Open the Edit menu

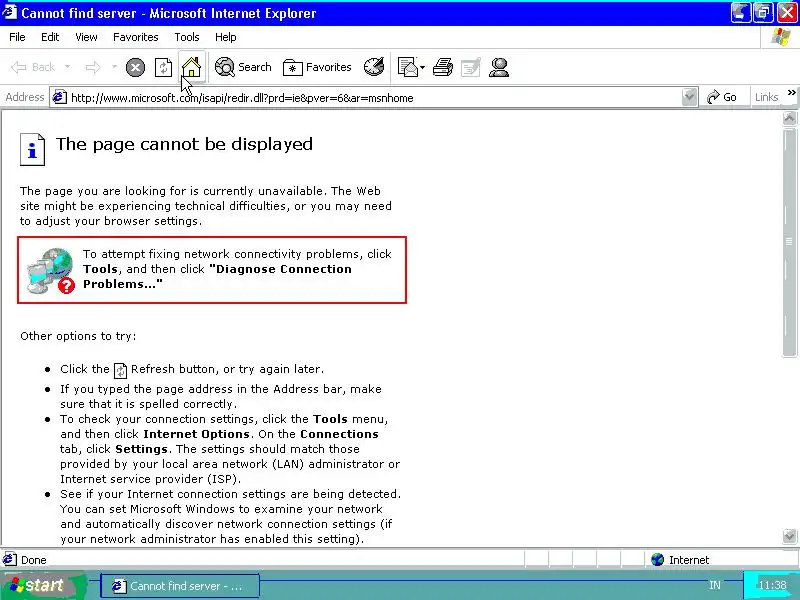tap(49, 37)
